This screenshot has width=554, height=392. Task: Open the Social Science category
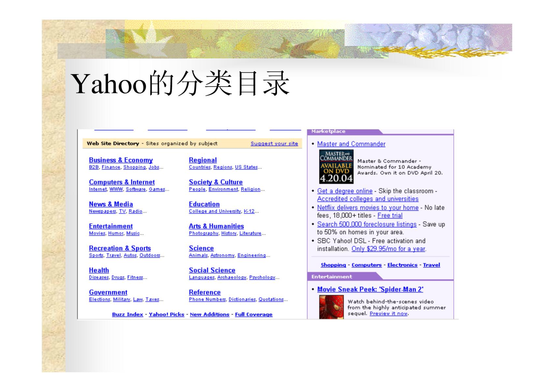point(212,270)
